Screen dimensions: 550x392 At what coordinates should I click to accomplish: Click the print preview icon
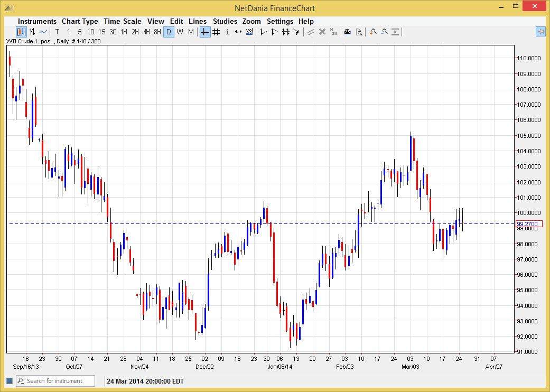pos(359,32)
